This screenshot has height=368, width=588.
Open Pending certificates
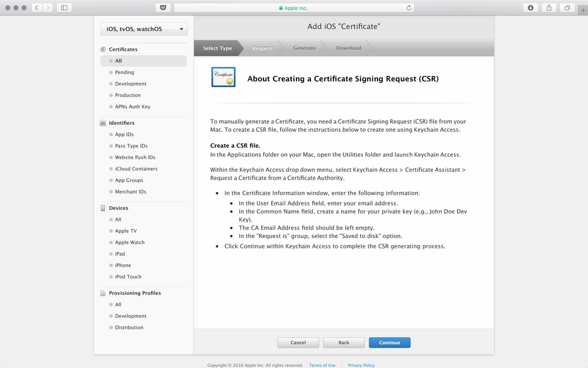click(x=125, y=72)
